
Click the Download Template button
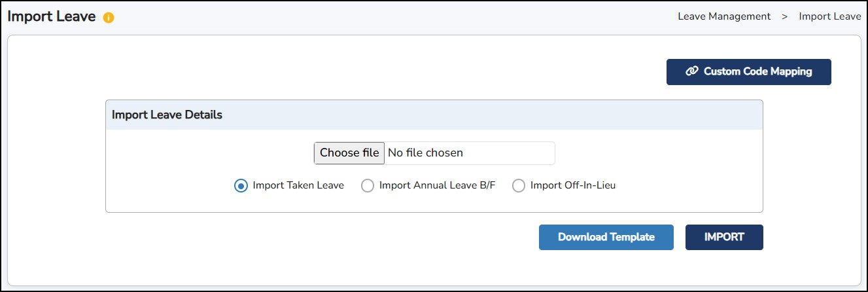(x=606, y=237)
